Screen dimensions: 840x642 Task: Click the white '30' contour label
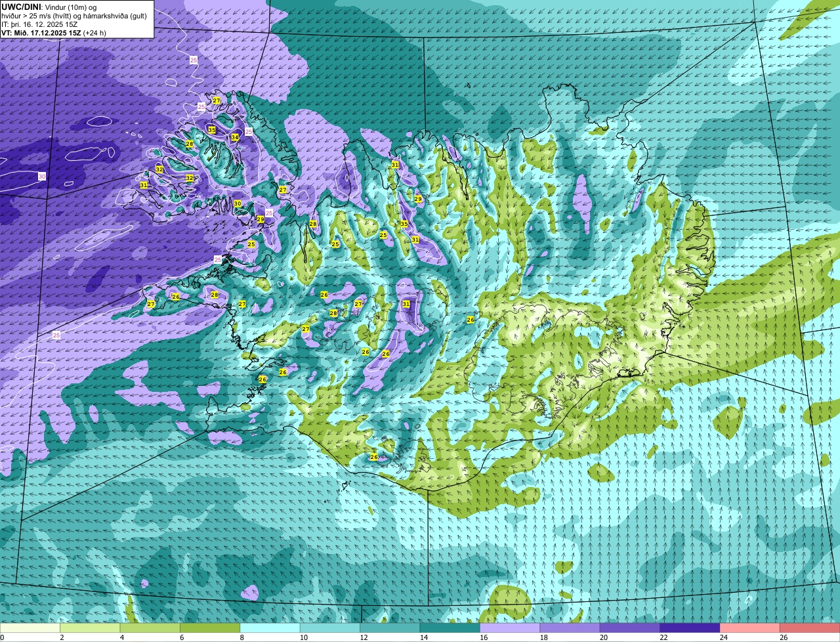click(42, 176)
